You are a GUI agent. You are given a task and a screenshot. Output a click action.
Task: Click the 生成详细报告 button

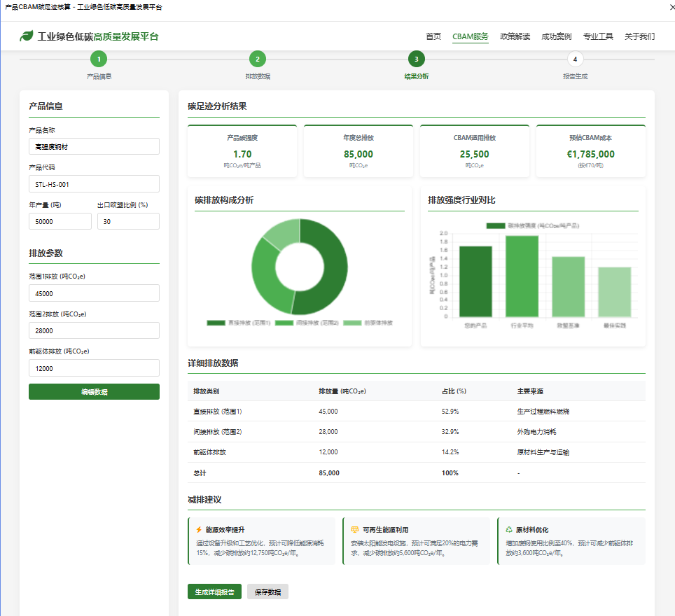[x=214, y=591]
